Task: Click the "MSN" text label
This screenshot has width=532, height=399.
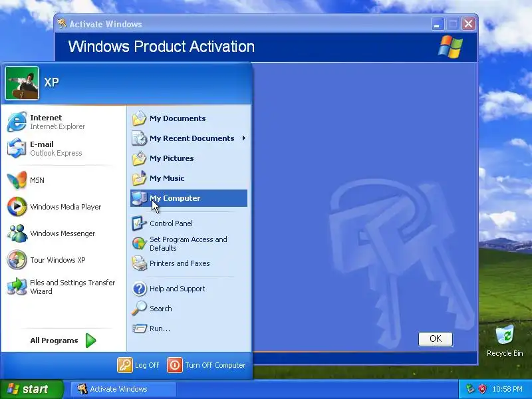Action: (x=37, y=180)
